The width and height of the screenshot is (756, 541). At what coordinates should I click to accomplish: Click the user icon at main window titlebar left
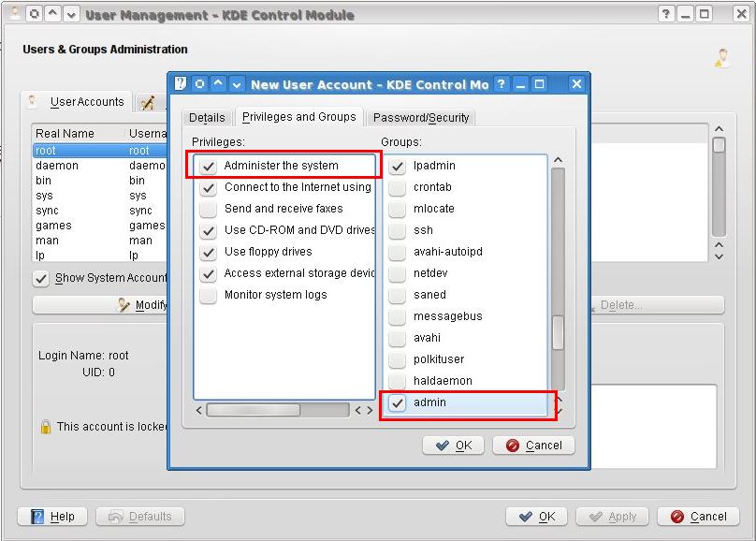tap(15, 13)
